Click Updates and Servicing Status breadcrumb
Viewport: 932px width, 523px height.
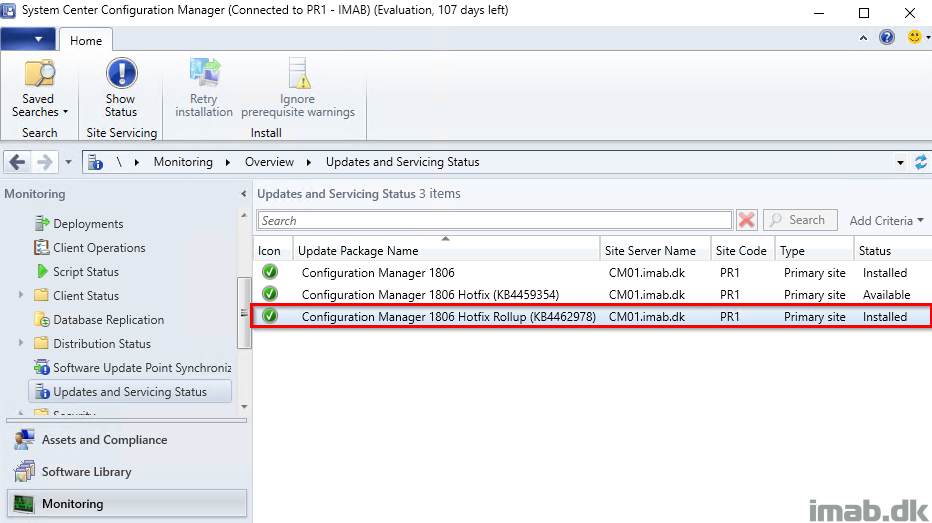[x=402, y=162]
